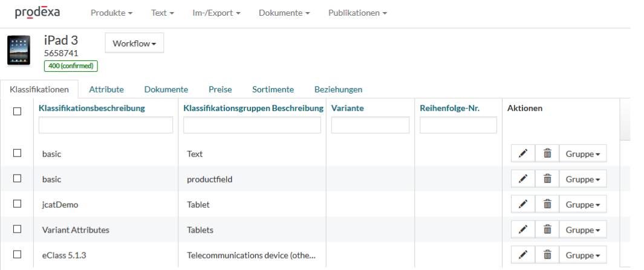This screenshot has width=644, height=270.
Task: Open the Gruppe dropdown in Variant Attributes row
Action: coord(583,230)
